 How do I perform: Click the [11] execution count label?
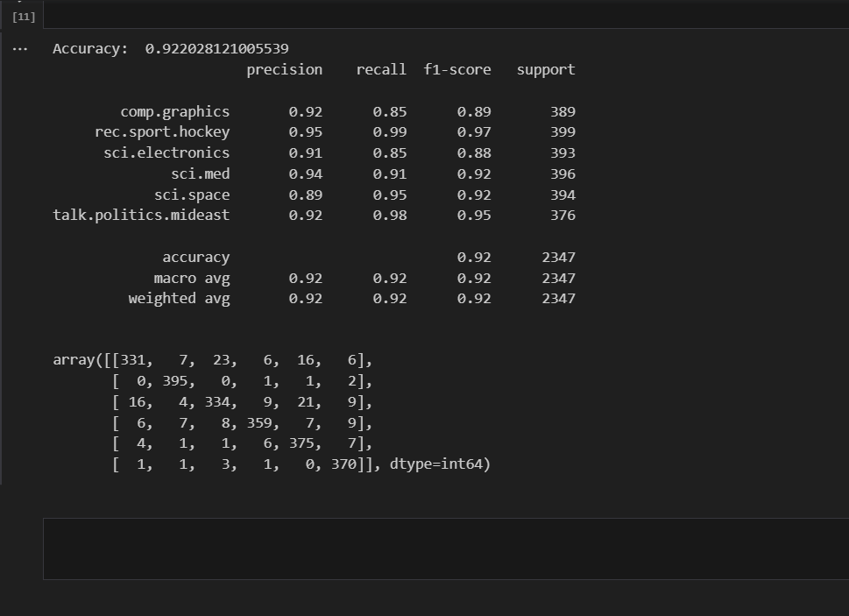click(x=24, y=17)
